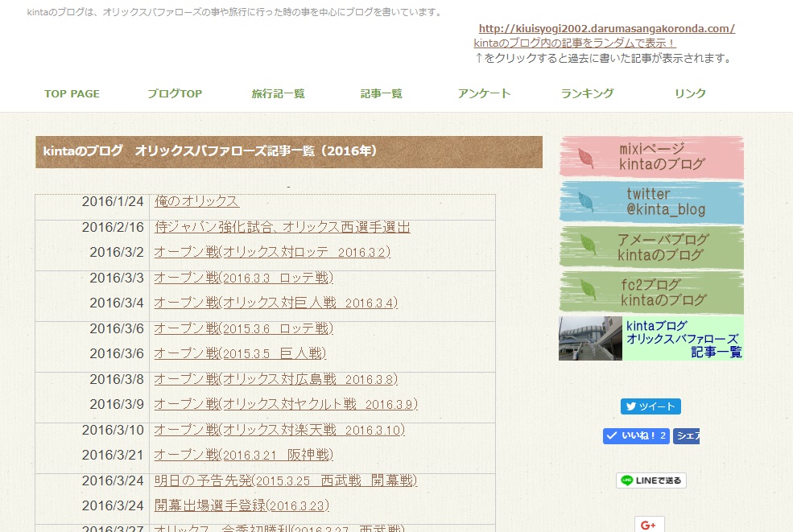Image resolution: width=793 pixels, height=532 pixels.
Task: Open the kiuisyogi2002.darumasangakoronda.com URL link
Action: 607,29
